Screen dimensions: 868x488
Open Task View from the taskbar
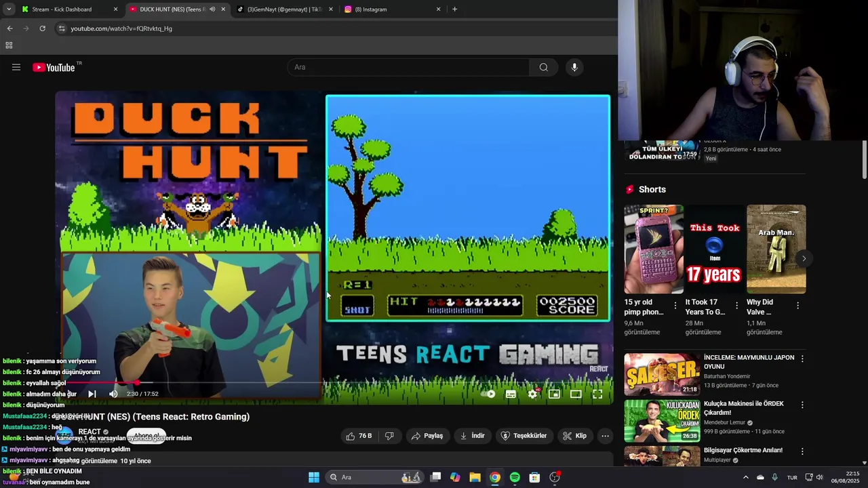pyautogui.click(x=436, y=477)
